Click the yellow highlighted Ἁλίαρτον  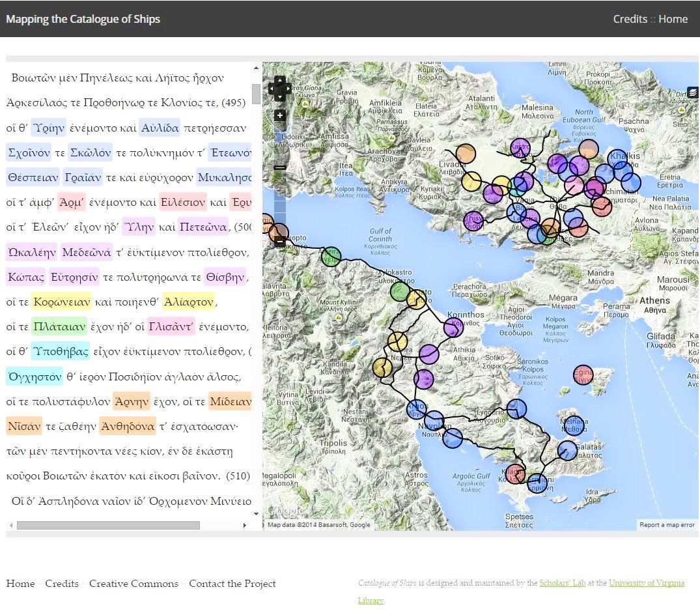[x=189, y=302]
